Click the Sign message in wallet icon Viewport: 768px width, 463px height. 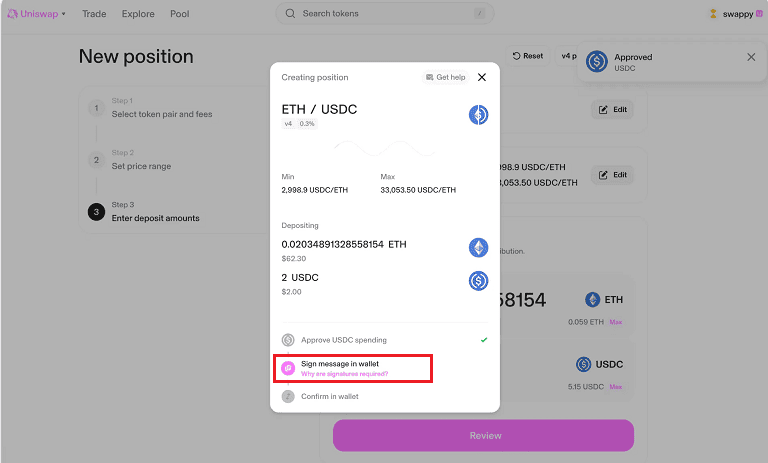pos(288,368)
